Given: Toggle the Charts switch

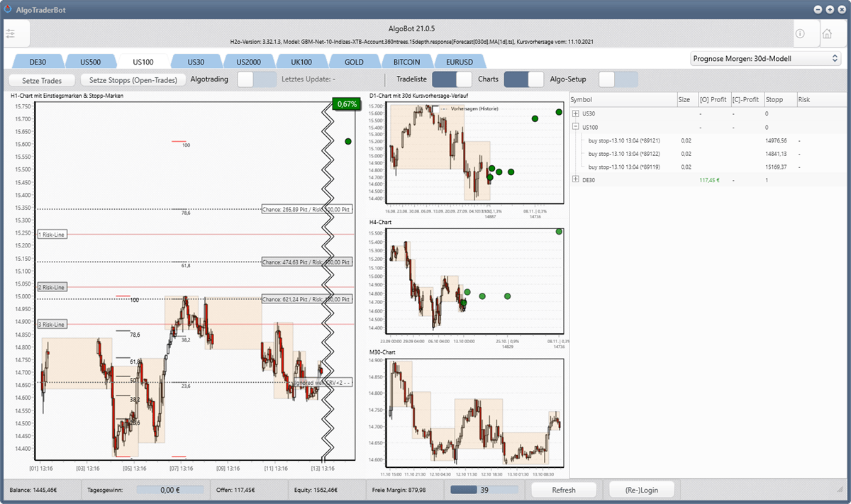Looking at the screenshot, I should [523, 79].
